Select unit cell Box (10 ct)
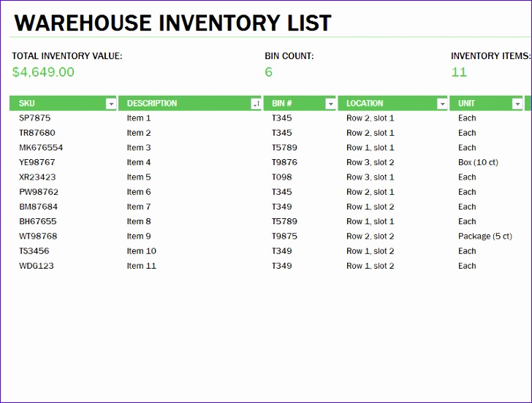 pyautogui.click(x=478, y=162)
